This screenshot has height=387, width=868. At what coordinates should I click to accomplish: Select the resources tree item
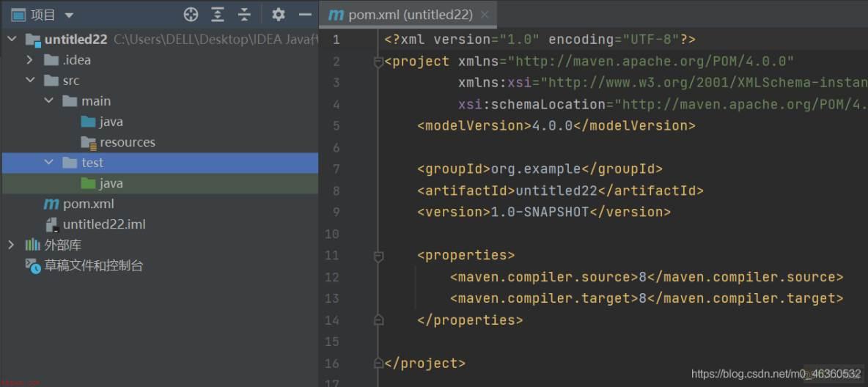coord(128,142)
